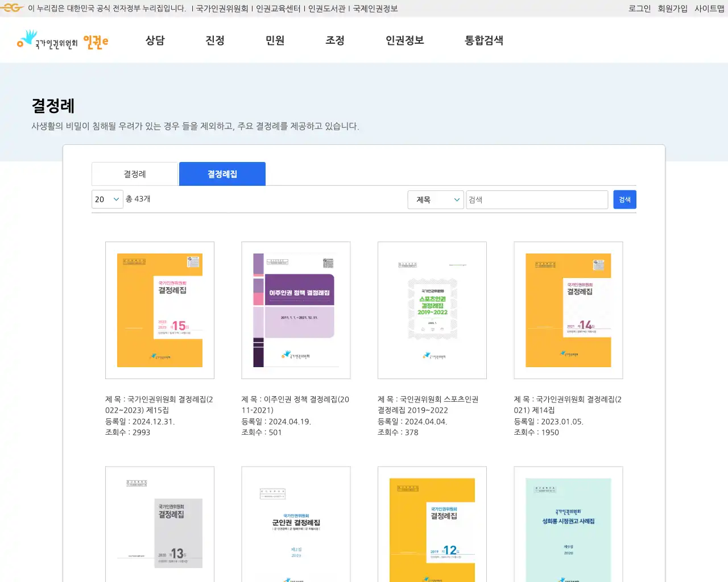Click inside the 검색 search input field
Viewport: 728px width, 582px height.
click(537, 199)
